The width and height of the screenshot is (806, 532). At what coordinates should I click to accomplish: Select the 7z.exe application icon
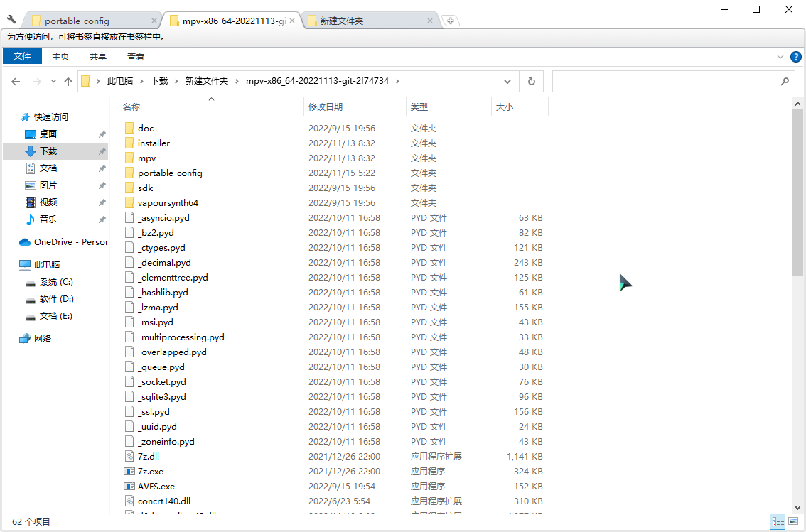129,471
